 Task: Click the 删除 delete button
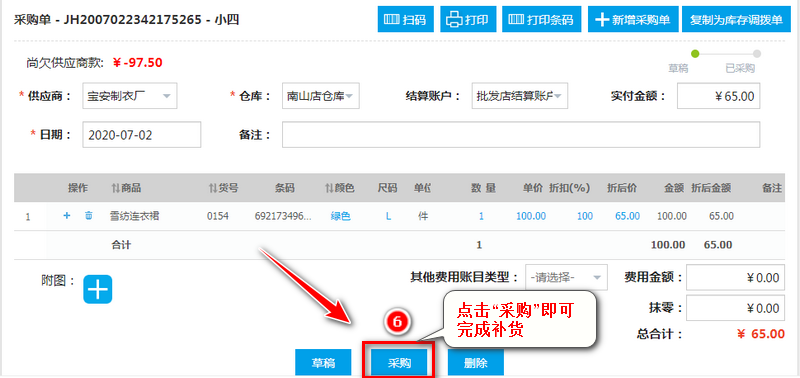[x=476, y=363]
